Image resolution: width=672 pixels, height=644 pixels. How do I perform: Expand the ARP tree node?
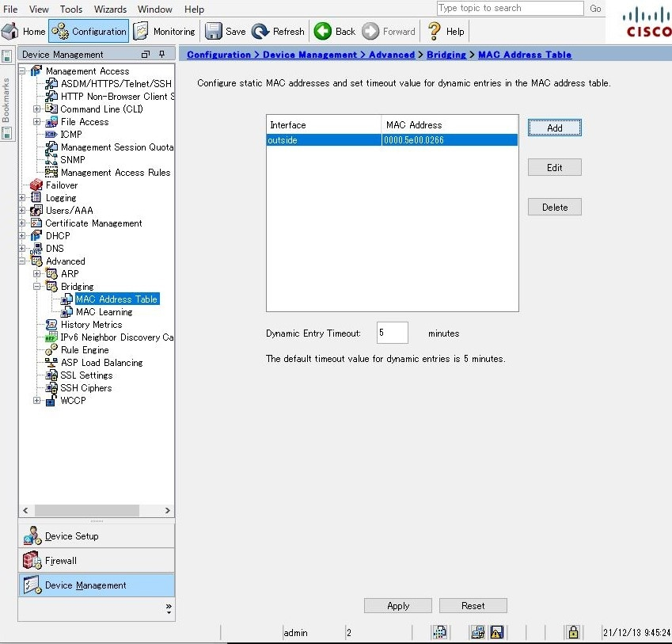pyautogui.click(x=37, y=274)
